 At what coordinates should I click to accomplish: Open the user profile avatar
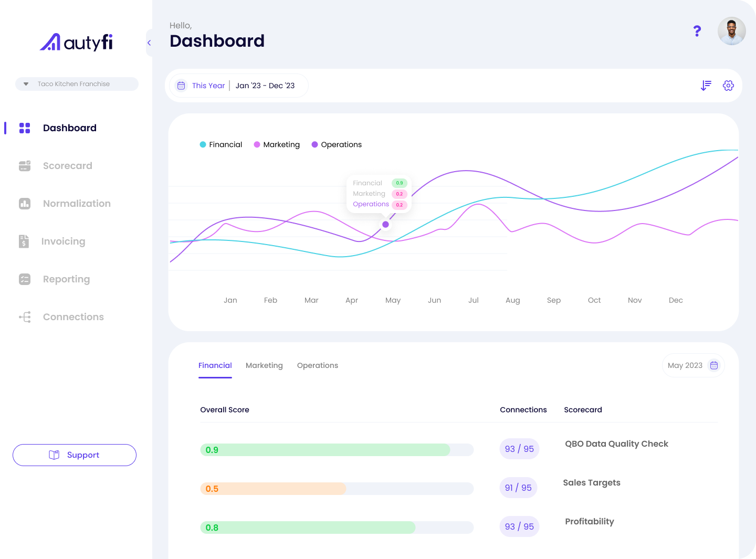click(731, 31)
